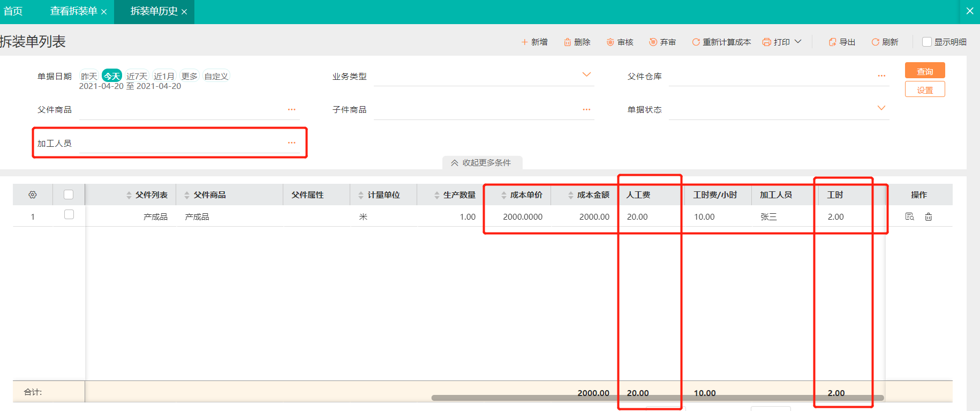
Task: Click the 加工人员 input field
Action: [x=182, y=143]
